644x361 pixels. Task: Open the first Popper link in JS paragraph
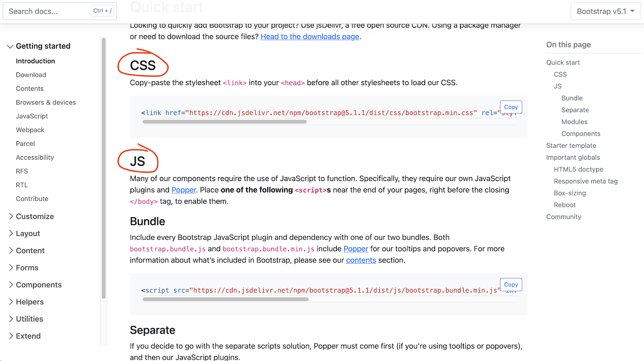(x=184, y=190)
